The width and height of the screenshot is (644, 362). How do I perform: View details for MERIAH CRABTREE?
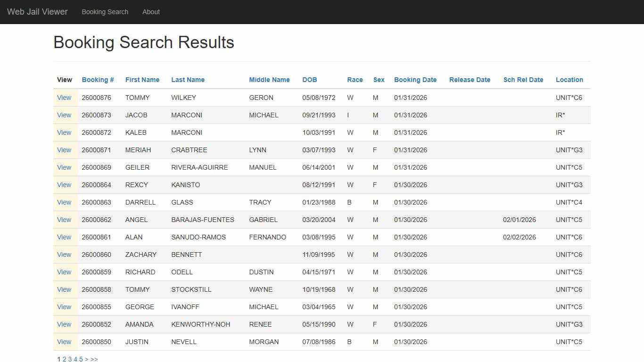64,150
